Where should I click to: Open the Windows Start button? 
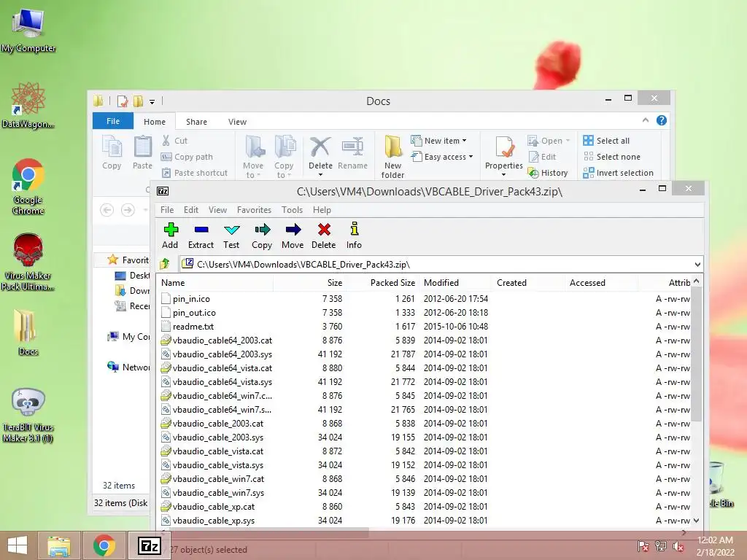(18, 545)
